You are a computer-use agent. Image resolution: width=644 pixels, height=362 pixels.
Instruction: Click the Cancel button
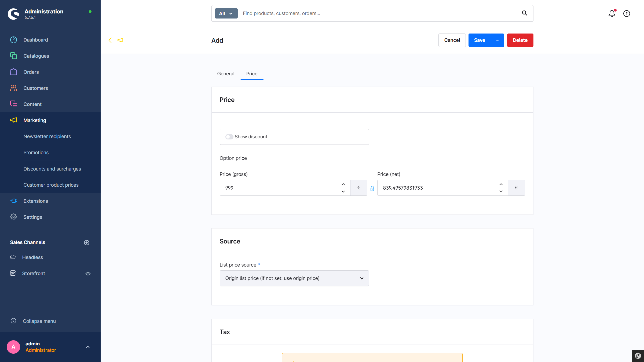[452, 40]
